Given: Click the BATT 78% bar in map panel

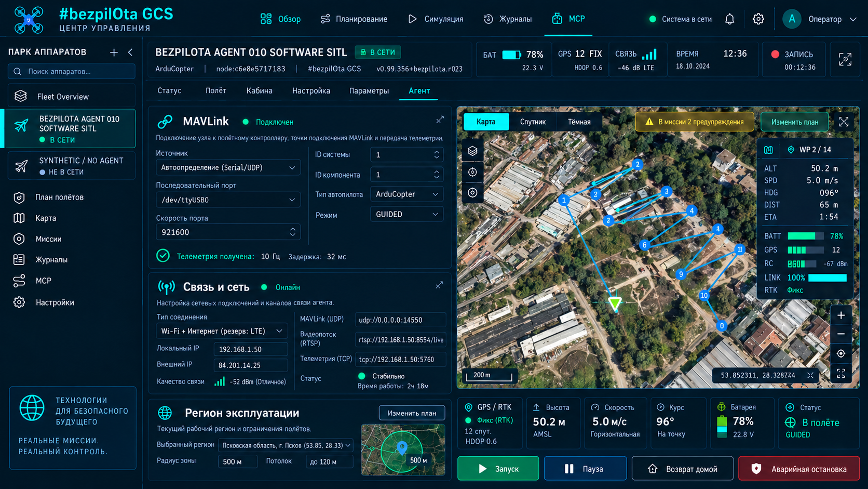Looking at the screenshot, I should click(x=805, y=236).
